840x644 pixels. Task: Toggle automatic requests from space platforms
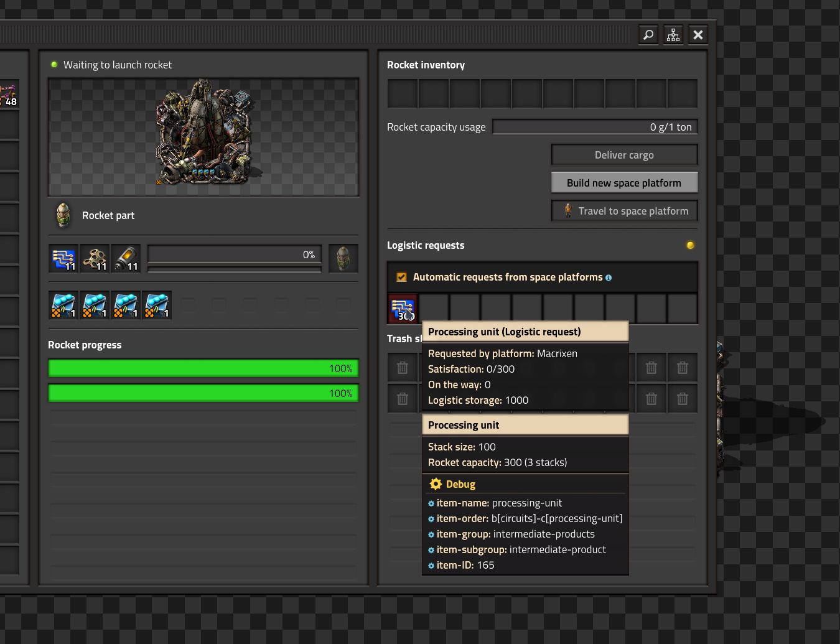(402, 278)
